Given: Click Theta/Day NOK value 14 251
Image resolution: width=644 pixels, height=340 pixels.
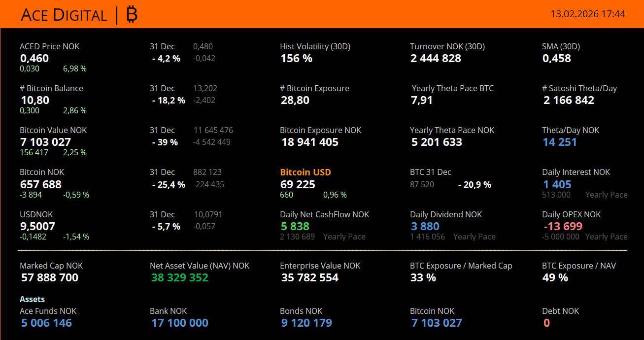Looking at the screenshot, I should pos(560,142).
